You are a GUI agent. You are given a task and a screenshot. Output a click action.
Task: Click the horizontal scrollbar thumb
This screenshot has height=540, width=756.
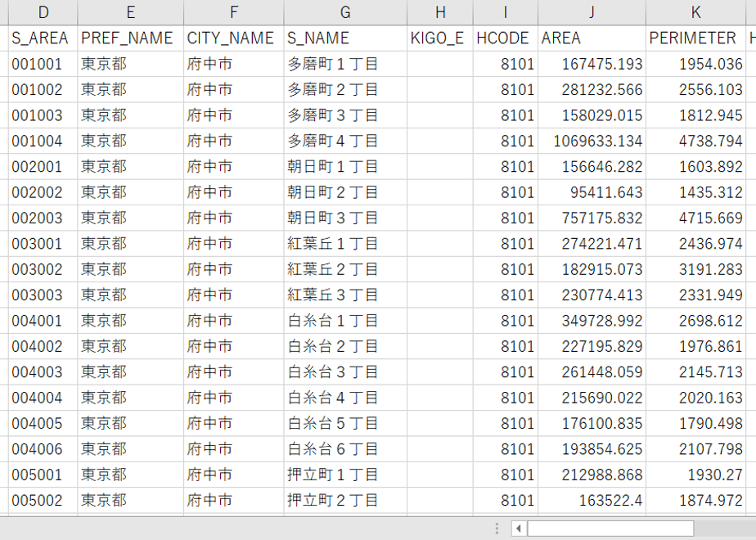pyautogui.click(x=610, y=529)
